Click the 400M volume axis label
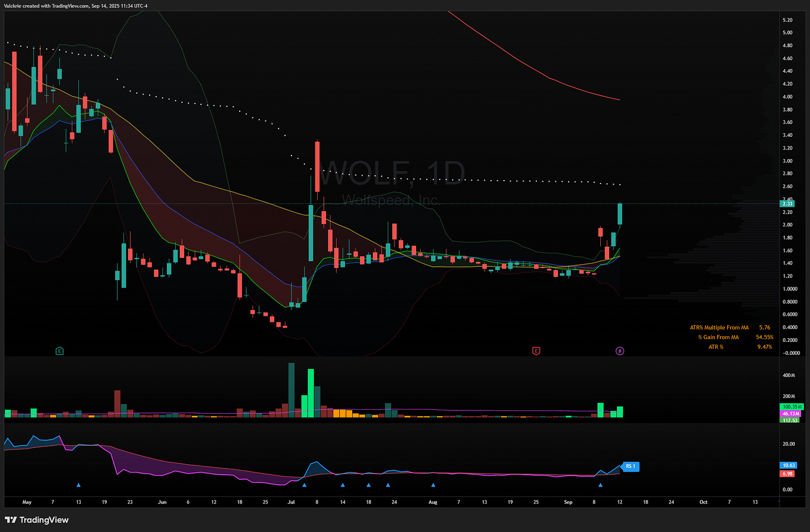This screenshot has height=532, width=810. tap(789, 375)
